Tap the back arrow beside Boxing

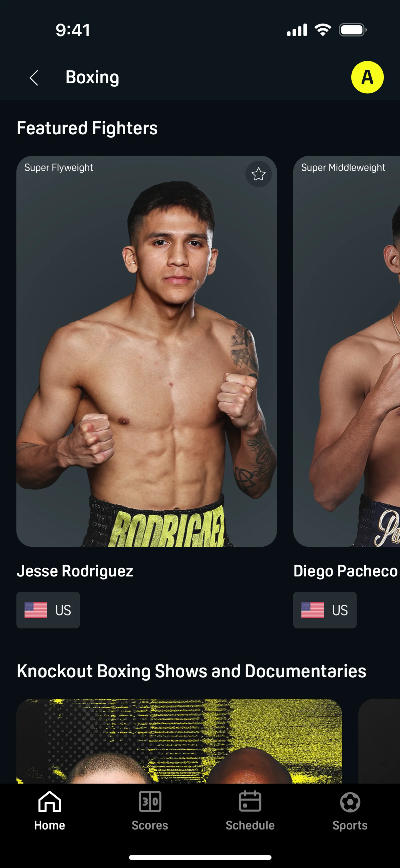(x=34, y=78)
